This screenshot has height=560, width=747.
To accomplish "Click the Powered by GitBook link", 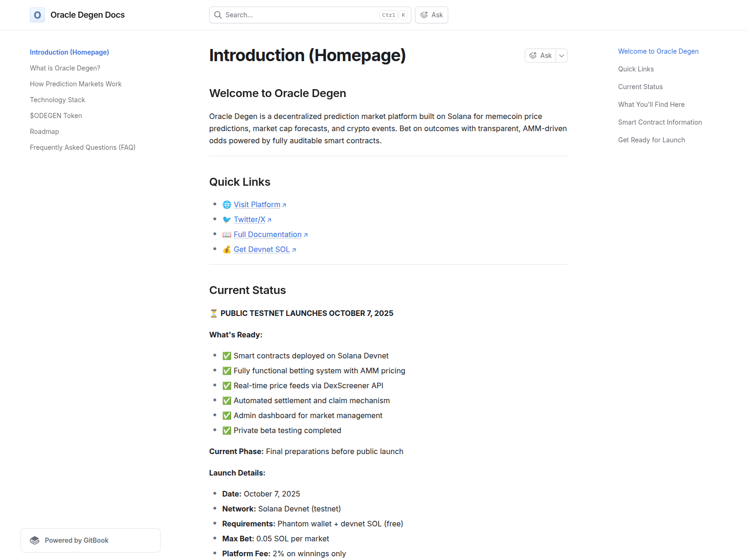I will [x=91, y=540].
